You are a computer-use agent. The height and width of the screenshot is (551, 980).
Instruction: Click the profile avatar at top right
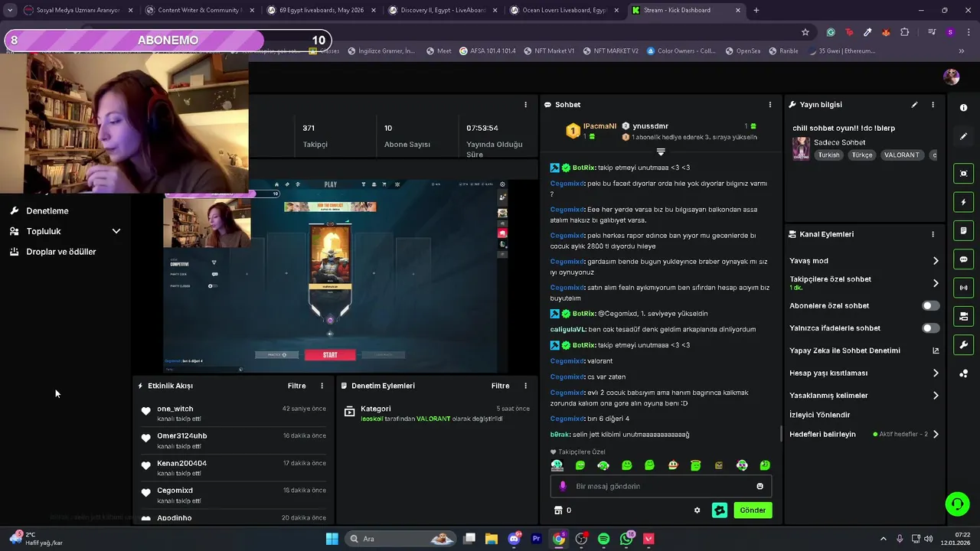pos(952,77)
